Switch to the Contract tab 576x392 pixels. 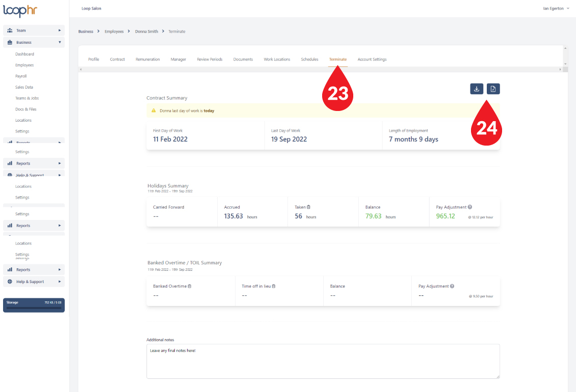coord(117,59)
